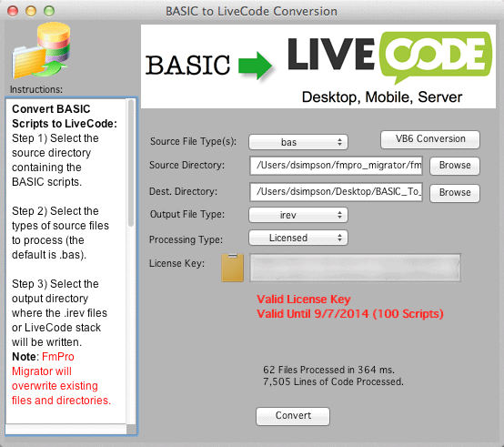This screenshot has width=504, height=447.
Task: Click the 'Valid Until 9/7/2014 (100 Scripts)' text
Action: 350,314
